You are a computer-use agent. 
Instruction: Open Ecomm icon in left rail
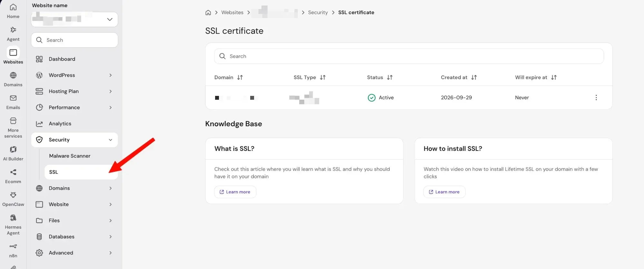click(x=13, y=172)
